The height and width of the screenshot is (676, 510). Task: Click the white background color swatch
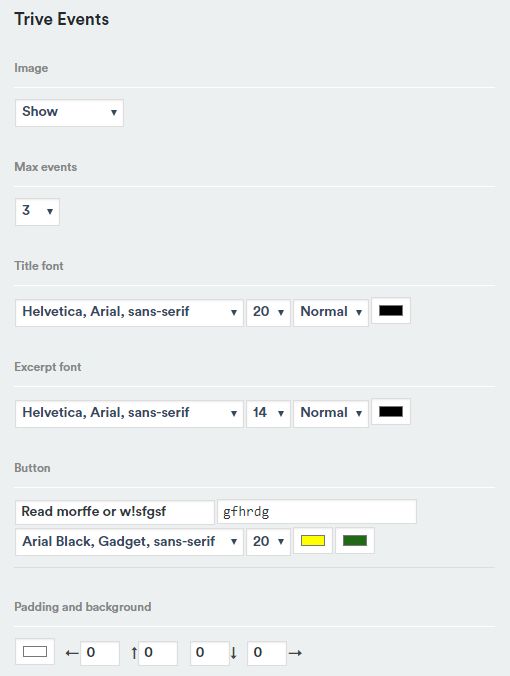(35, 651)
